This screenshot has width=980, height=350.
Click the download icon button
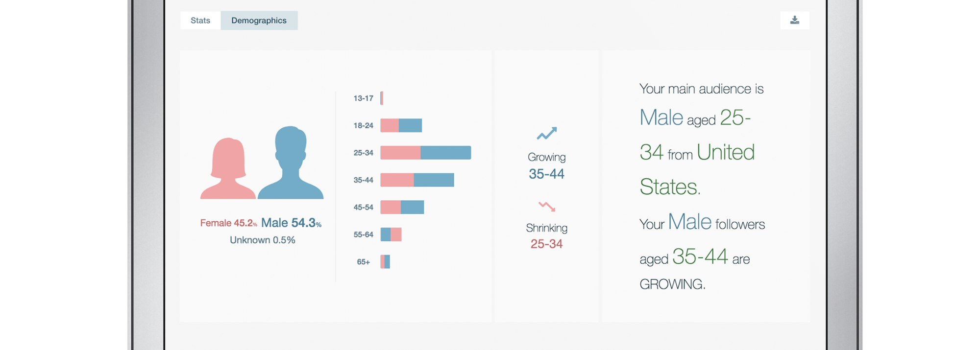click(x=794, y=20)
